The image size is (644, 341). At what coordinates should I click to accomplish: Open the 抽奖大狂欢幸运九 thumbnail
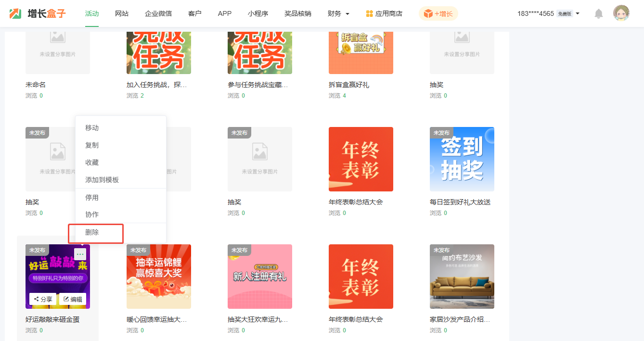pyautogui.click(x=260, y=277)
